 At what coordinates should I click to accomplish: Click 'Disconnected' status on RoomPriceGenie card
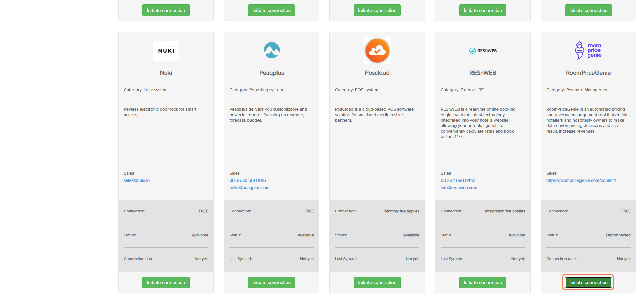pyautogui.click(x=618, y=235)
